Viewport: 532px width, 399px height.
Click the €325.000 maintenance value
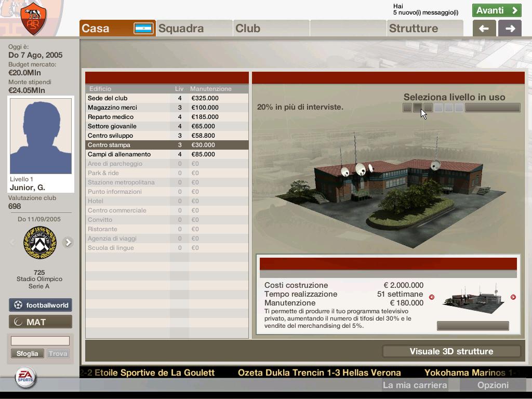pos(205,98)
